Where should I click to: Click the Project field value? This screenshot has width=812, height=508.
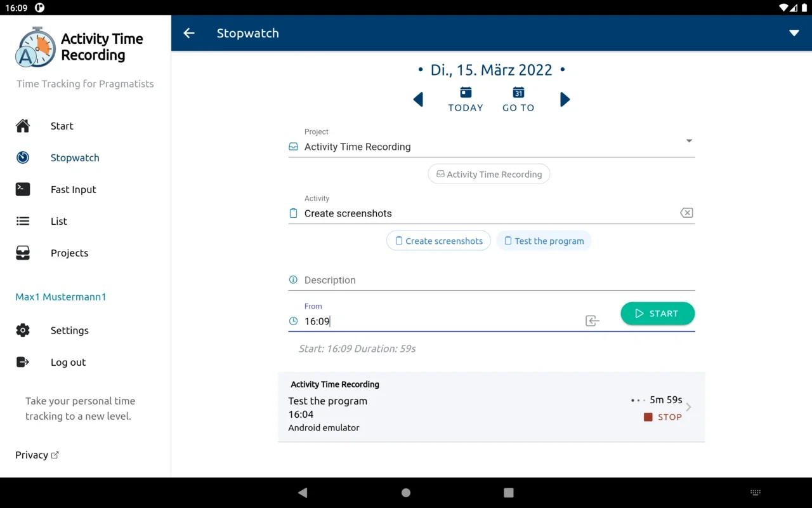pyautogui.click(x=358, y=147)
